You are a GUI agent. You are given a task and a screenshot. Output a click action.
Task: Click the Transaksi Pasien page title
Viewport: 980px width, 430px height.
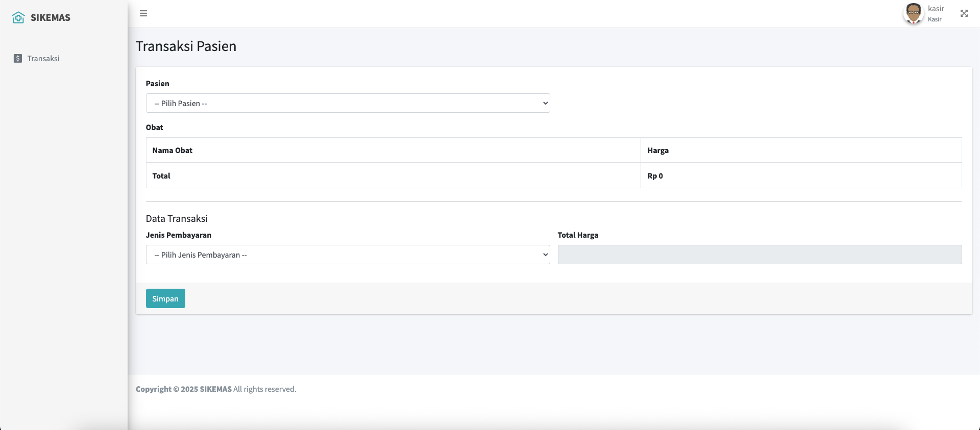coord(186,46)
